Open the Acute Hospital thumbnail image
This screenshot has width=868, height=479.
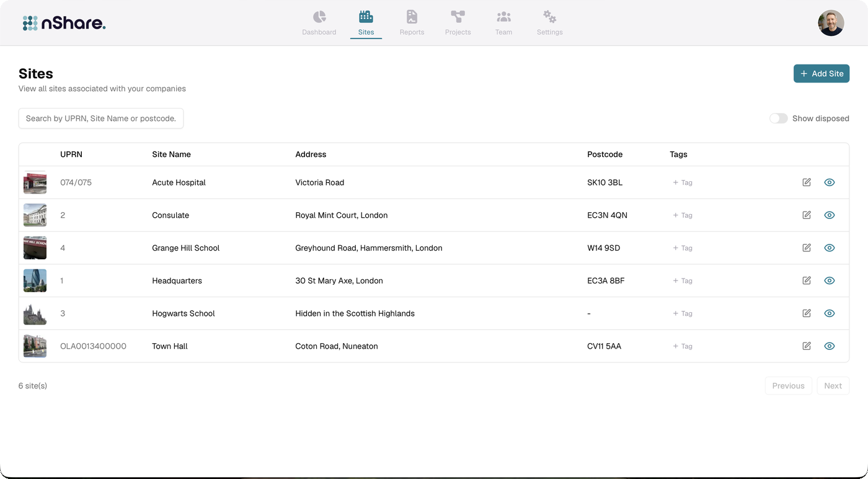tap(35, 182)
